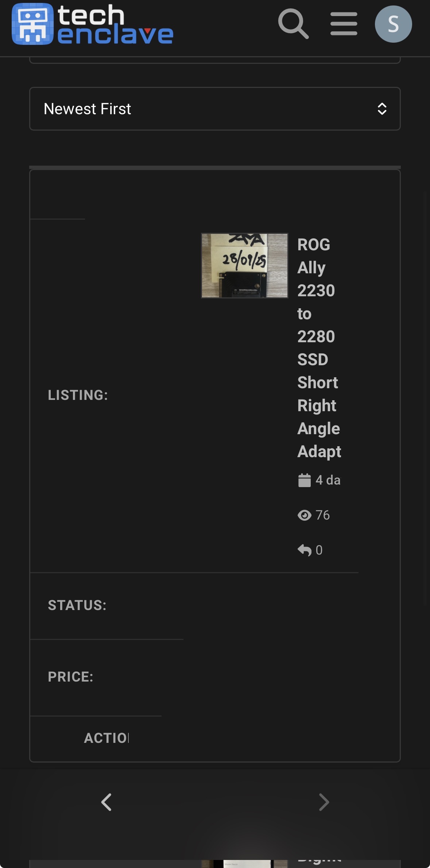Click the sort dropdown up-down arrows
Viewport: 430px width, 868px height.
tap(382, 109)
